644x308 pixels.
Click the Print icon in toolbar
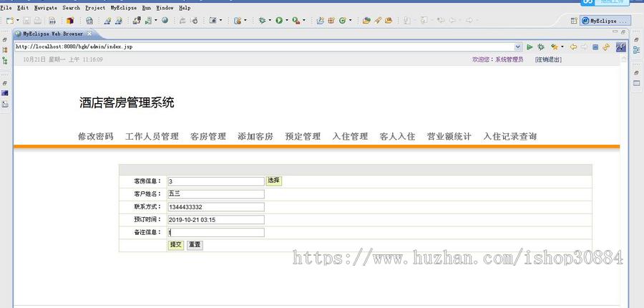click(x=37, y=21)
